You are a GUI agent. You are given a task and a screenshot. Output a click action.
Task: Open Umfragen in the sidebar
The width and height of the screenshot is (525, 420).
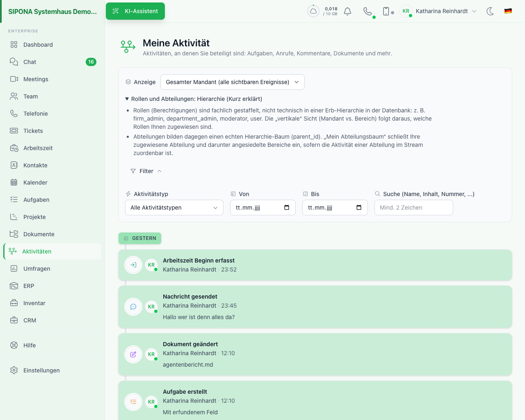[52, 269]
